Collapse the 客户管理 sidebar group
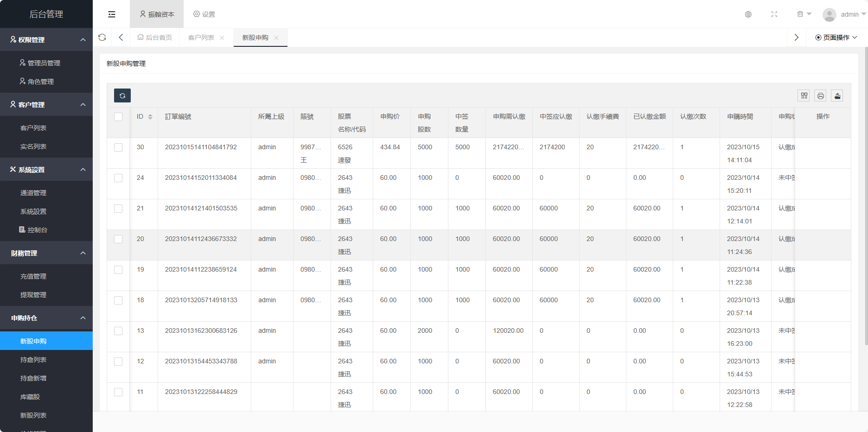868x432 pixels. coord(46,104)
